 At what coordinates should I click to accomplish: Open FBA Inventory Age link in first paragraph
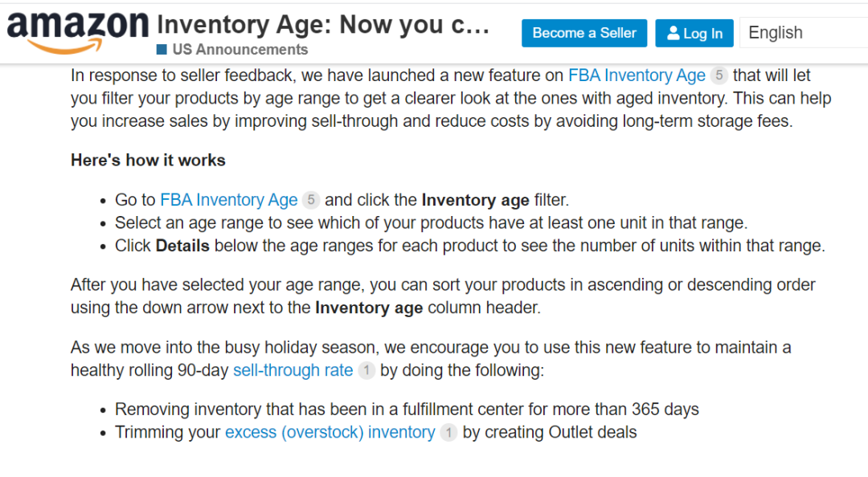637,75
